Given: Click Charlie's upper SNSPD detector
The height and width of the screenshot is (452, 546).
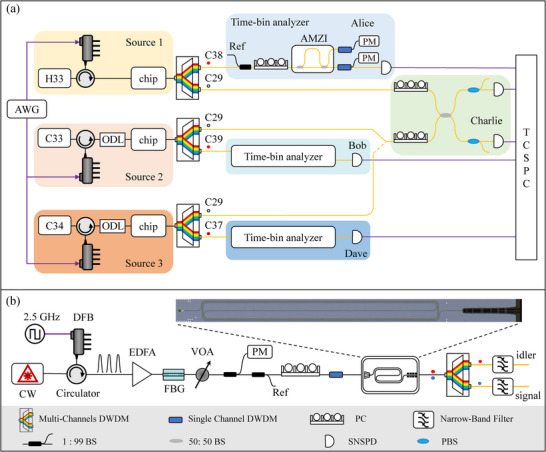Looking at the screenshot, I should 498,90.
